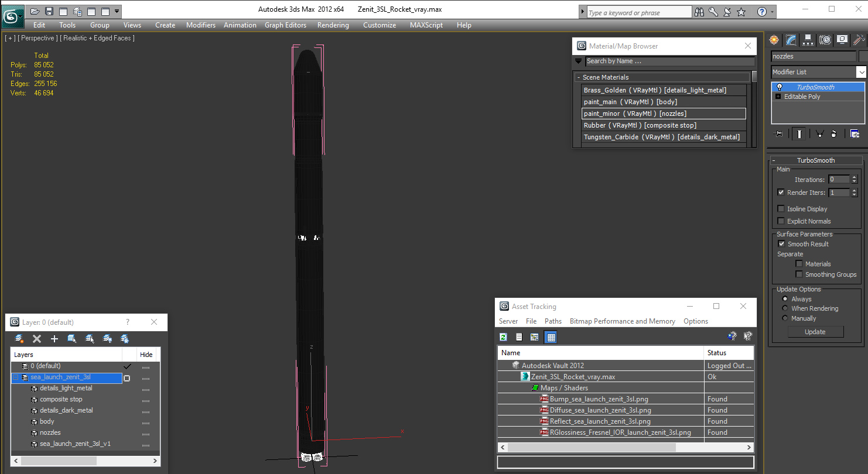Open Asset Tracking Paths menu
868x474 pixels.
[x=553, y=321]
